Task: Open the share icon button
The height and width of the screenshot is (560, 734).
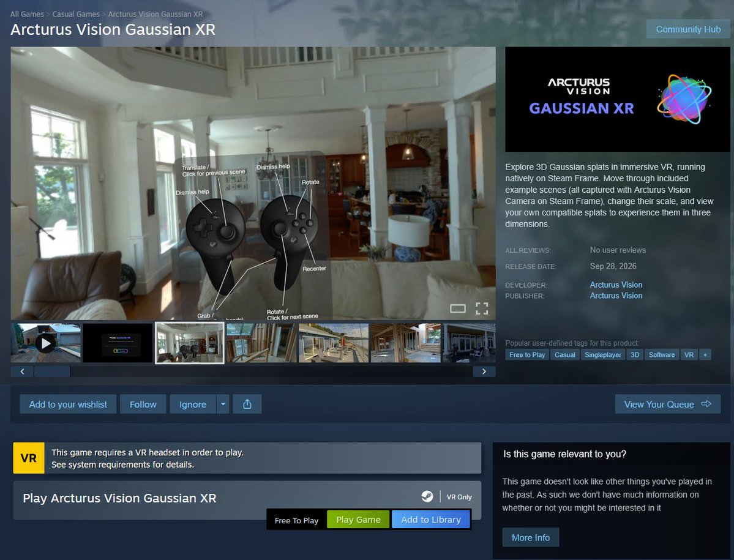Action: pyautogui.click(x=247, y=404)
